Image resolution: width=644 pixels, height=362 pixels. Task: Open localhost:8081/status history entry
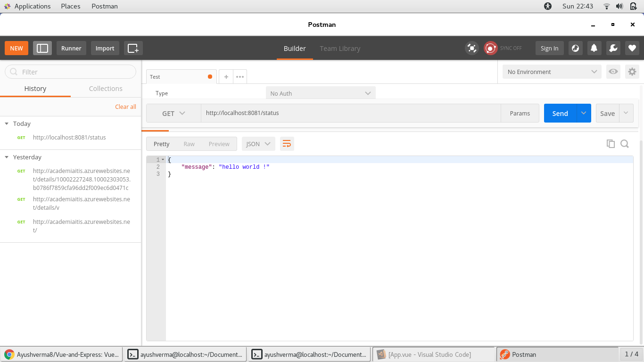click(x=70, y=138)
